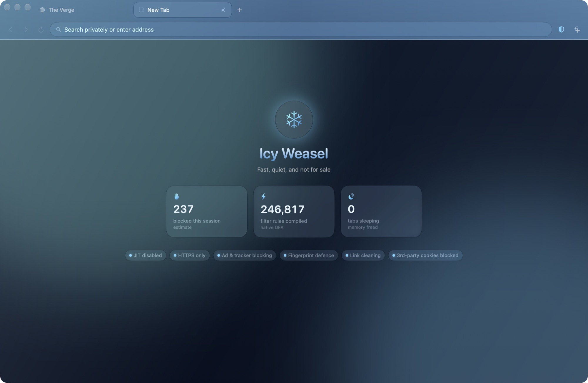Click the 237 blocked count
Viewport: 588px width, 383px height.
click(183, 209)
